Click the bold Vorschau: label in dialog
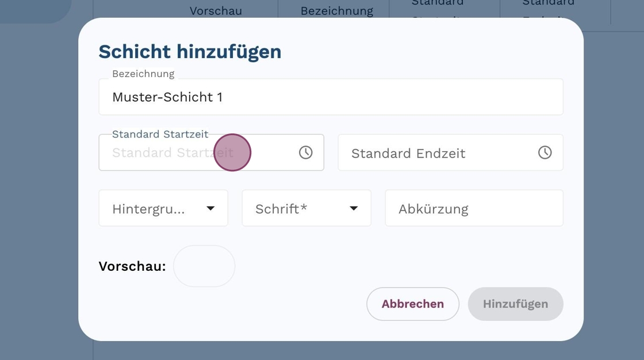Image resolution: width=644 pixels, height=360 pixels. (x=132, y=266)
